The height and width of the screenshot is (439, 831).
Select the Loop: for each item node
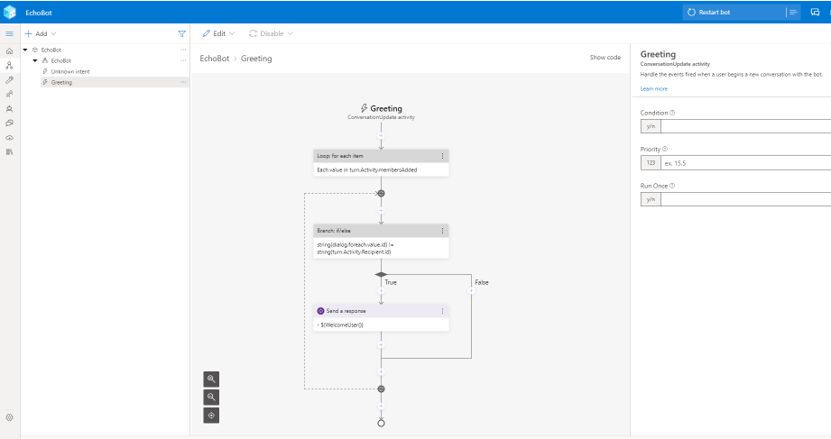point(381,163)
